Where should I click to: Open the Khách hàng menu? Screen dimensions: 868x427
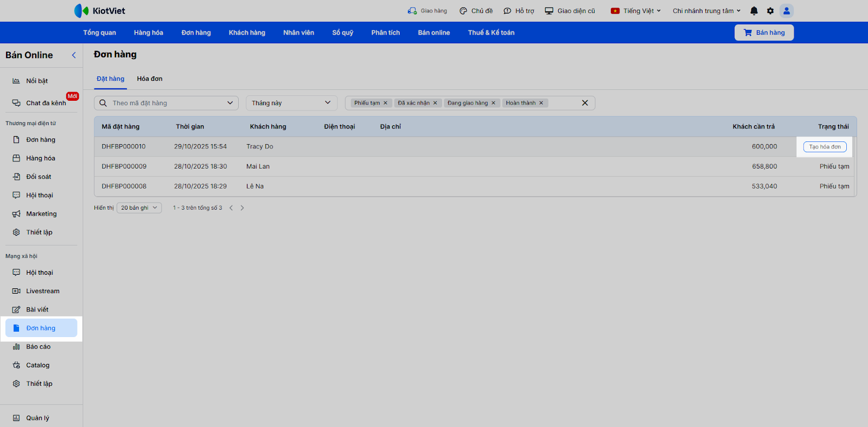coord(247,33)
